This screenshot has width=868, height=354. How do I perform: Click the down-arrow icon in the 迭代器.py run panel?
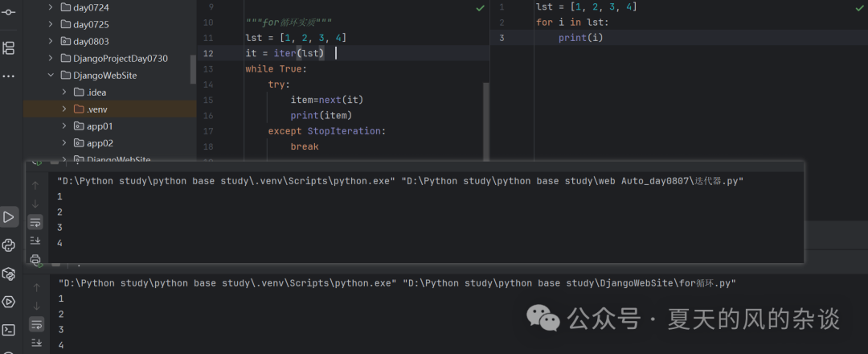pyautogui.click(x=35, y=204)
